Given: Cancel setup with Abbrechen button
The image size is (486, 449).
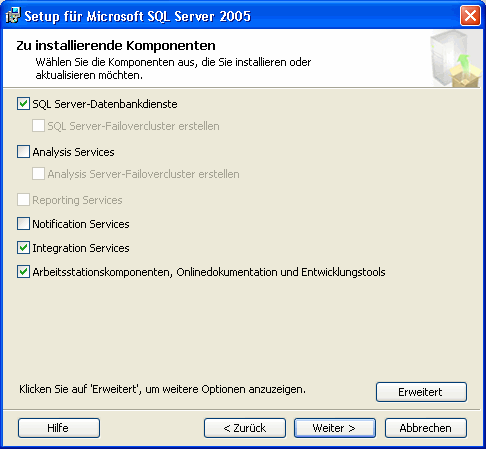Looking at the screenshot, I should click(x=426, y=428).
